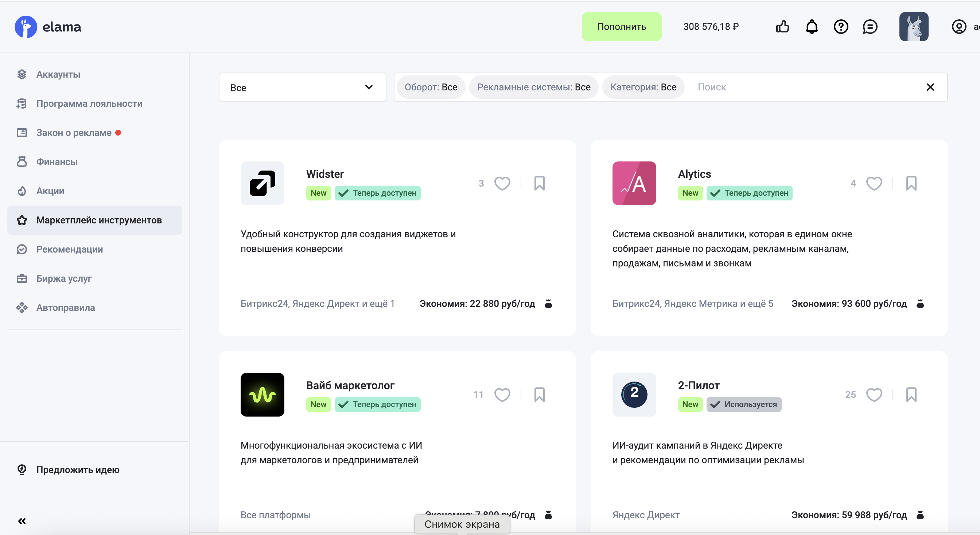Image resolution: width=980 pixels, height=535 pixels.
Task: Open notifications via the bell icon
Action: pos(812,26)
